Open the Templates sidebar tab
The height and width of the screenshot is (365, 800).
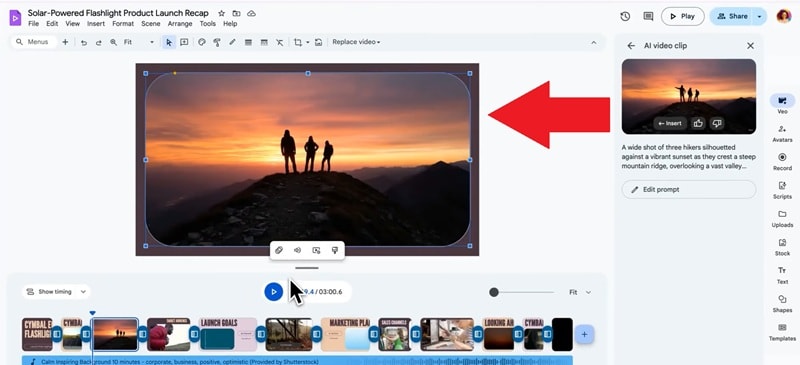tap(782, 332)
